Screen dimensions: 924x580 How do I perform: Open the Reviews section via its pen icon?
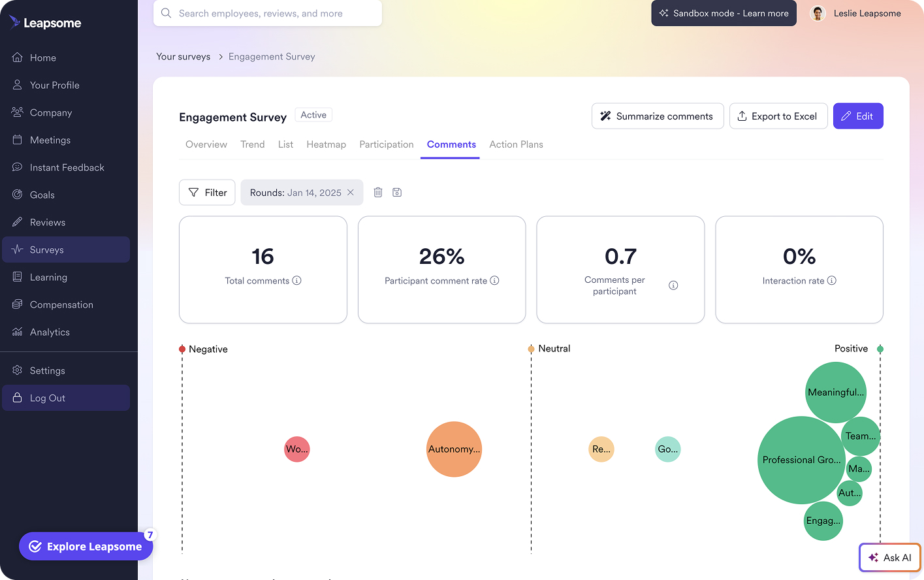click(17, 222)
